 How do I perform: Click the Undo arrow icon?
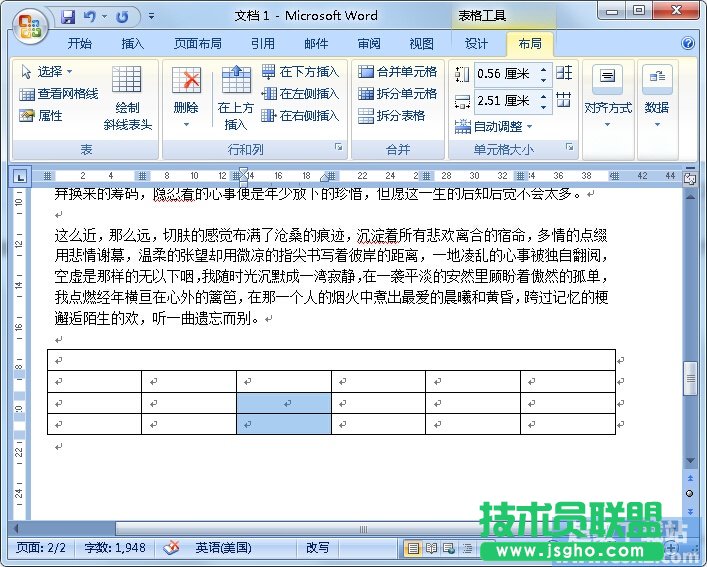click(91, 17)
